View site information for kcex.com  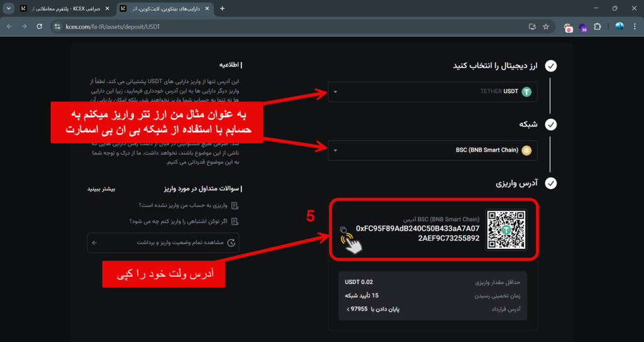pyautogui.click(x=57, y=26)
